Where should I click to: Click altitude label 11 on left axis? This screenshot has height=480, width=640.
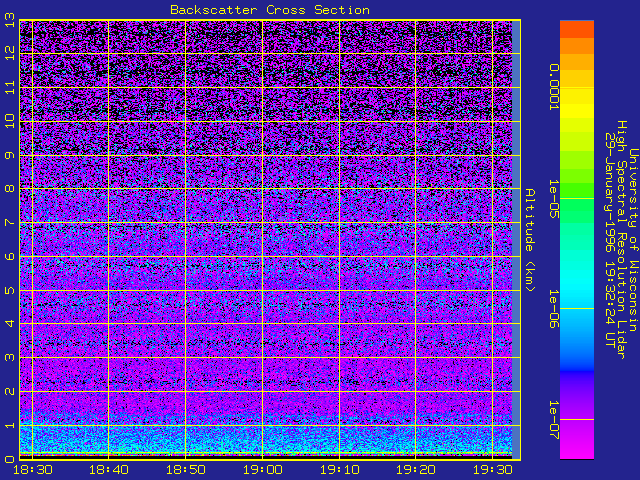[x=10, y=87]
